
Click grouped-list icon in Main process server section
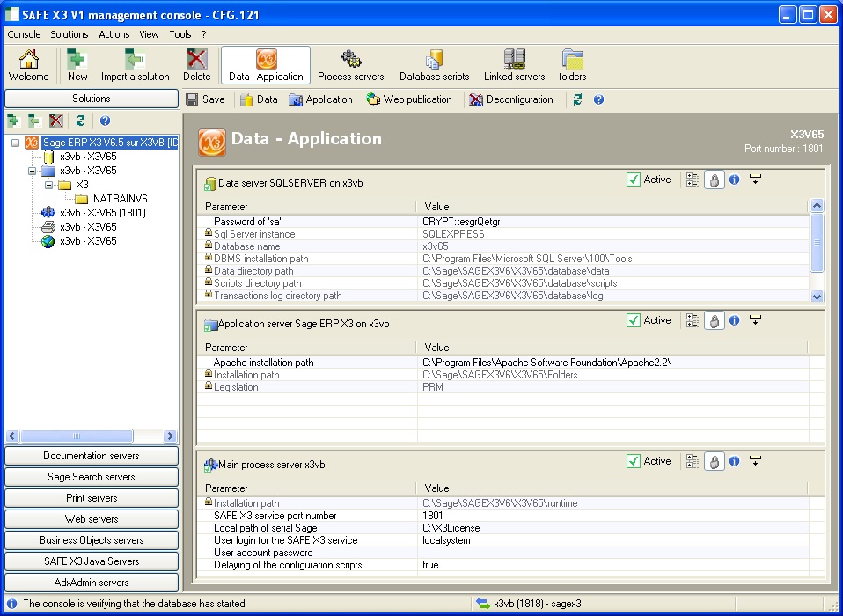pos(693,461)
